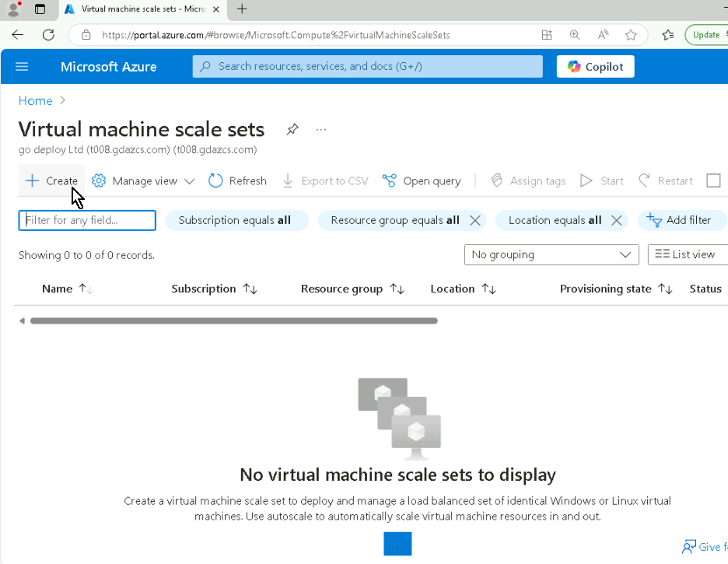Click Export to CSV
This screenshot has width=728, height=564.
tap(325, 181)
